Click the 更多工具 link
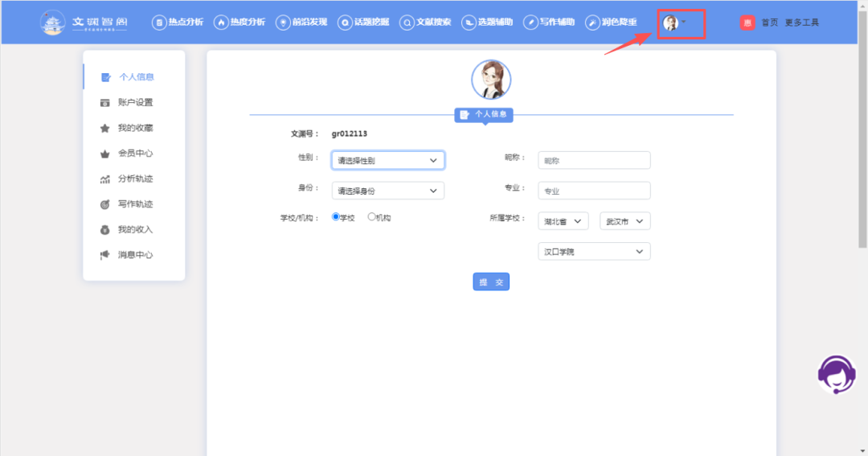 801,23
